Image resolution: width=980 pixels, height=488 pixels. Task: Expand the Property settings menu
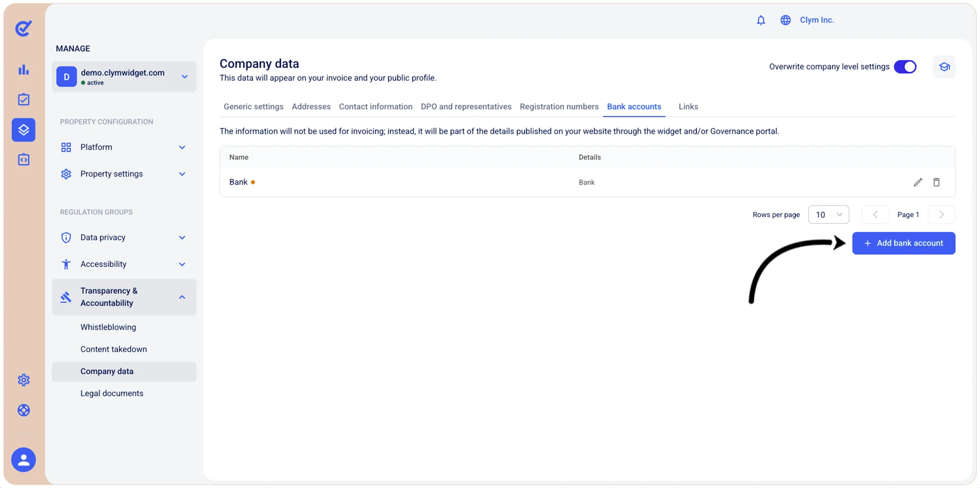(x=124, y=174)
